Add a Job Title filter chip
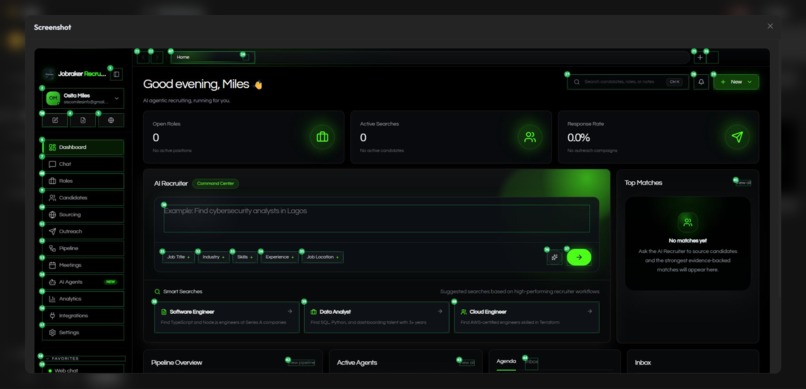The width and height of the screenshot is (806, 389). pyautogui.click(x=178, y=257)
